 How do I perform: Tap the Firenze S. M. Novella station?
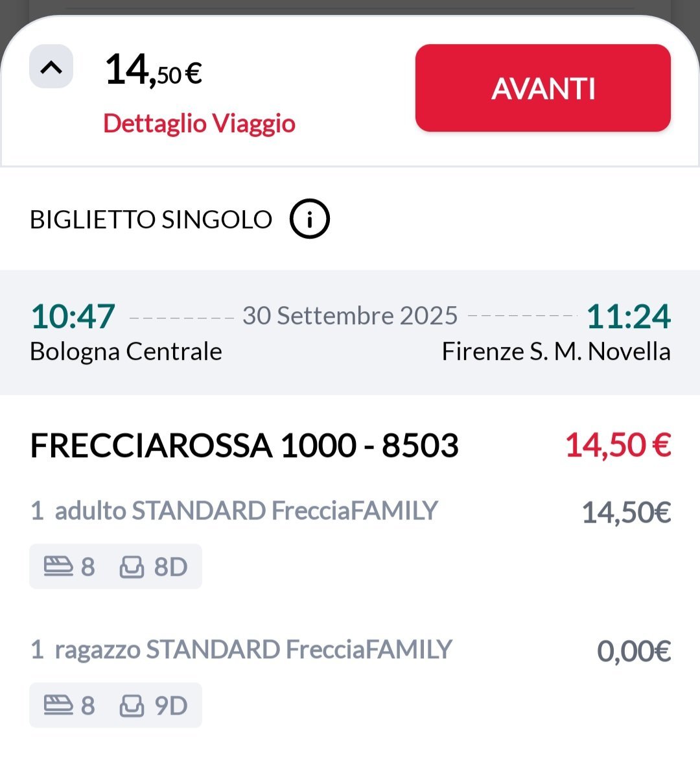click(555, 352)
